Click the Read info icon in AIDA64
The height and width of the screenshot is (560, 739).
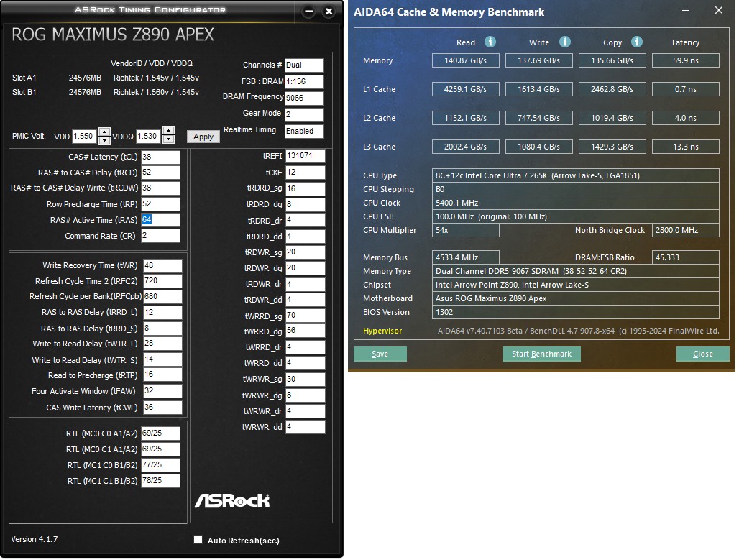tap(490, 42)
